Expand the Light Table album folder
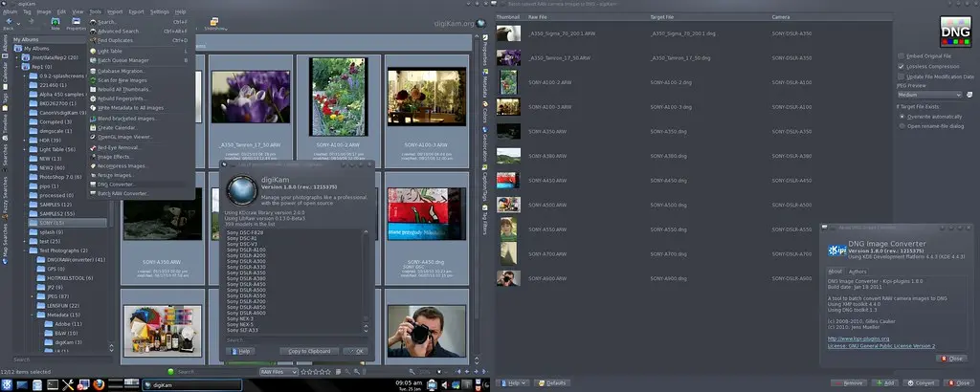The image size is (980, 392). coord(26,150)
